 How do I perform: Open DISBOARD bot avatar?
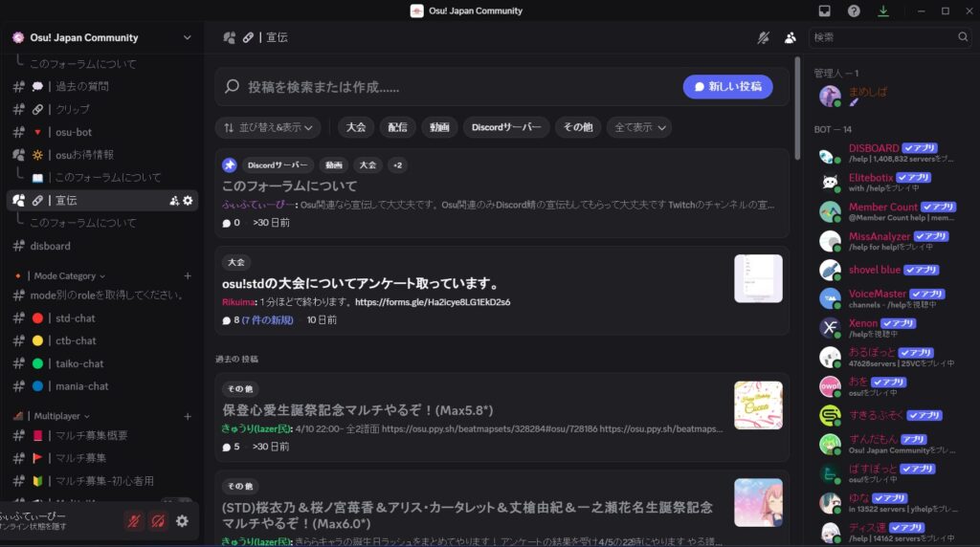point(830,154)
